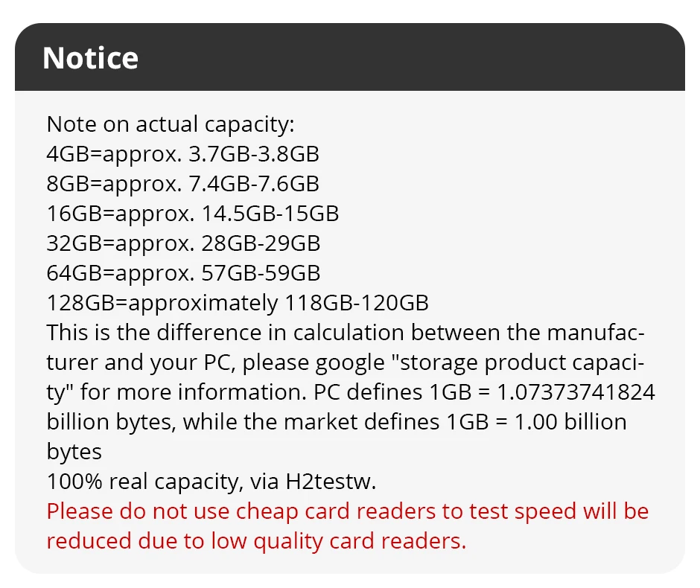Select the "64GB=approx." label
700x588 pixels.
(121, 273)
